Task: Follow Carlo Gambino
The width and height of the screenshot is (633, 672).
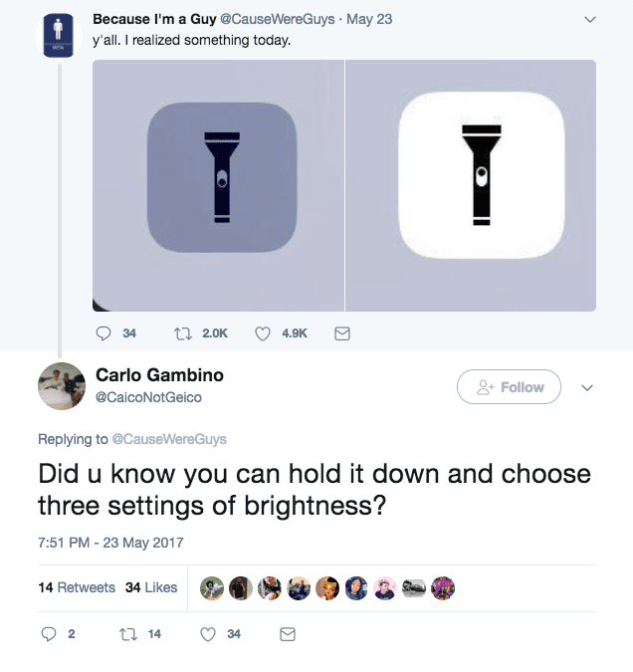Action: (x=509, y=387)
